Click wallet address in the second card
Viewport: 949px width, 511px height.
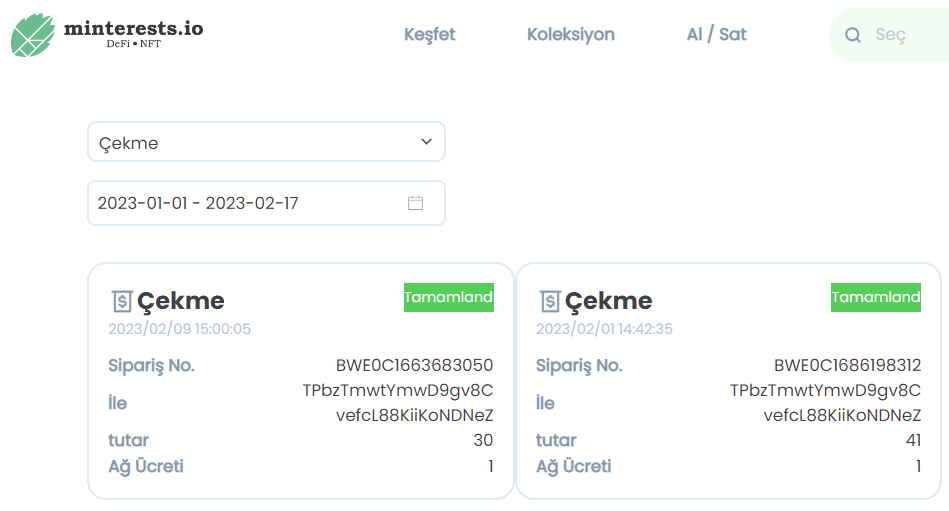click(x=826, y=403)
